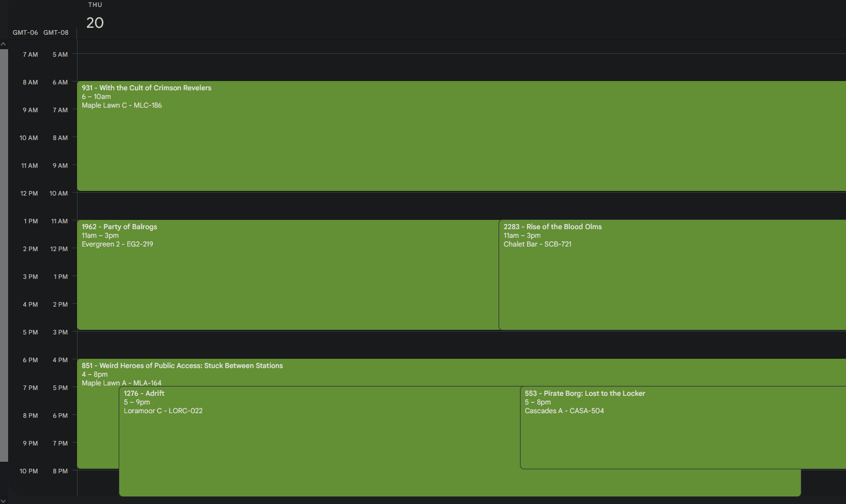The image size is (846, 504).
Task: Click the Loramoor C - LORC-022 location text
Action: pos(163,411)
